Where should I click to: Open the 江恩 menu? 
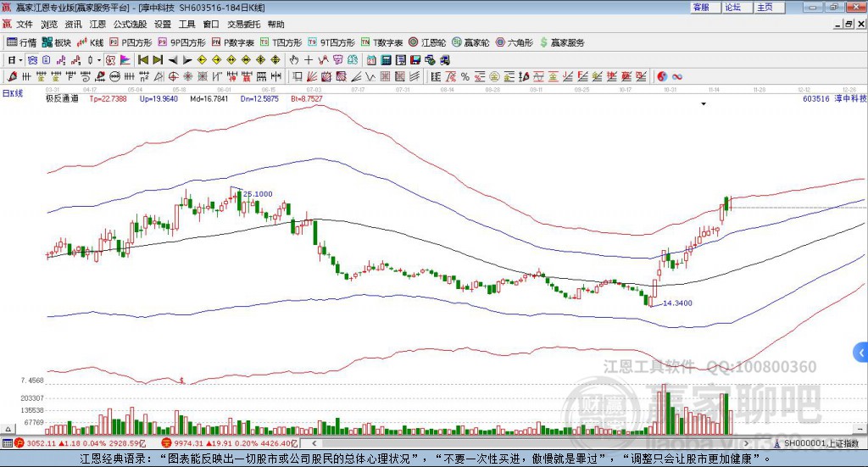tap(97, 25)
